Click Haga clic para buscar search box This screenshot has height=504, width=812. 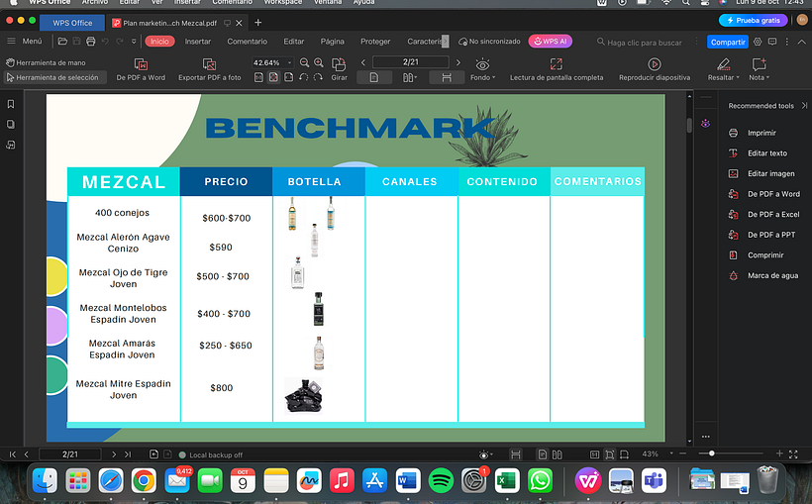640,43
